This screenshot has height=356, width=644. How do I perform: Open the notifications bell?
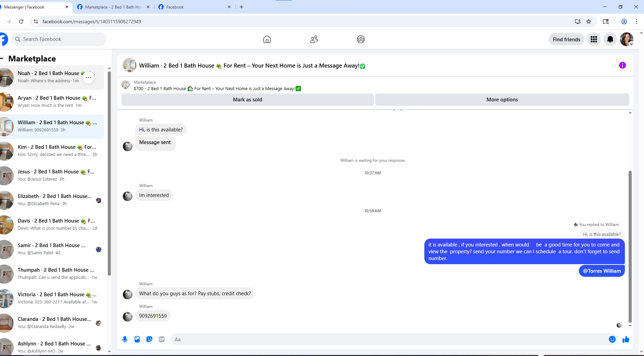click(x=610, y=39)
